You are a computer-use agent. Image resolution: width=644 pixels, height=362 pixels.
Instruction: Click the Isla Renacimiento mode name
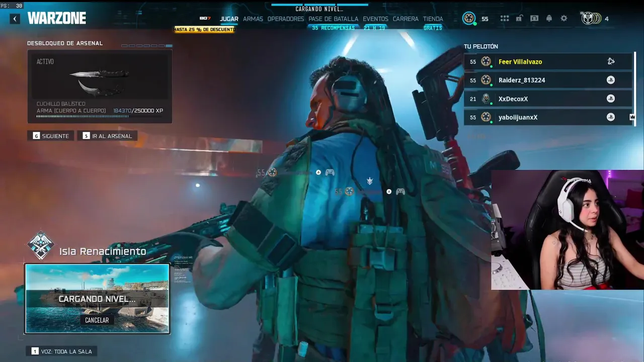[103, 251]
